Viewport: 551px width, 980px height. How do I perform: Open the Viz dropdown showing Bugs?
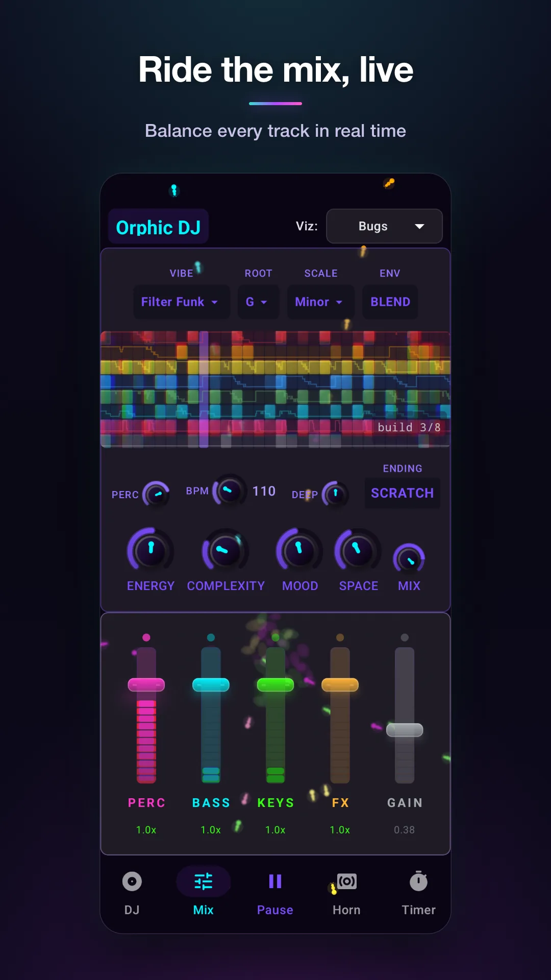[384, 226]
